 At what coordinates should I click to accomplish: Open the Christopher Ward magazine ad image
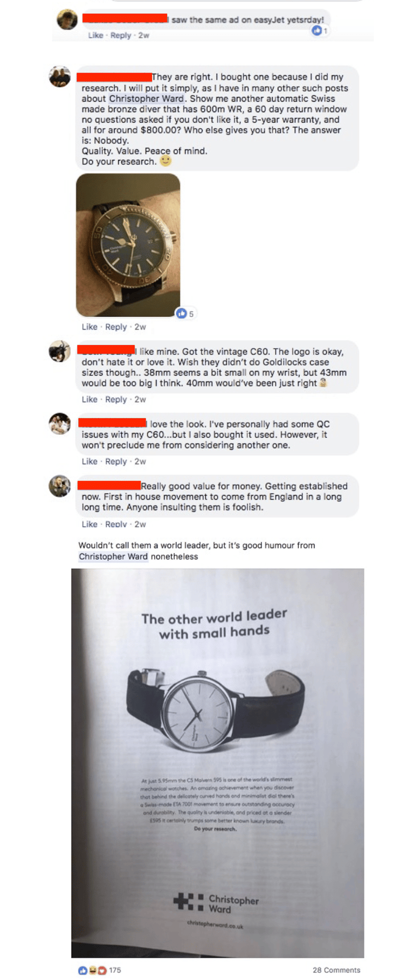pyautogui.click(x=218, y=763)
